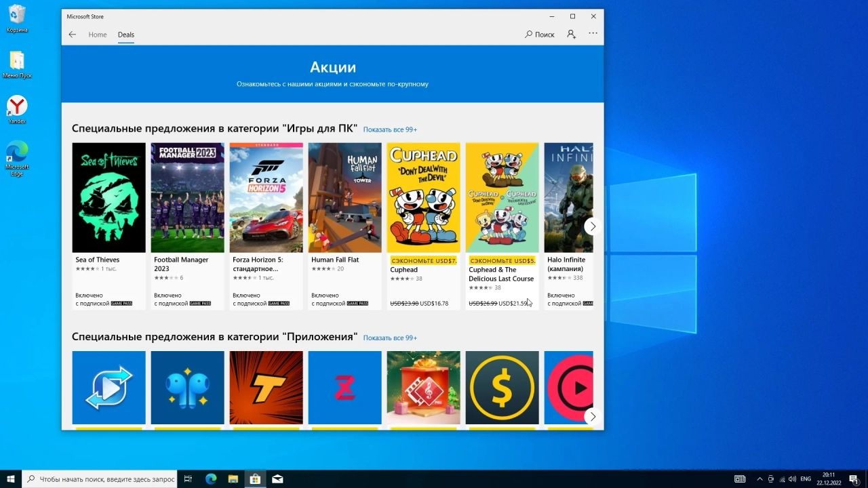Screen dimensions: 868x488
Task: Click Human Fall Flat title text
Action: [x=335, y=260]
